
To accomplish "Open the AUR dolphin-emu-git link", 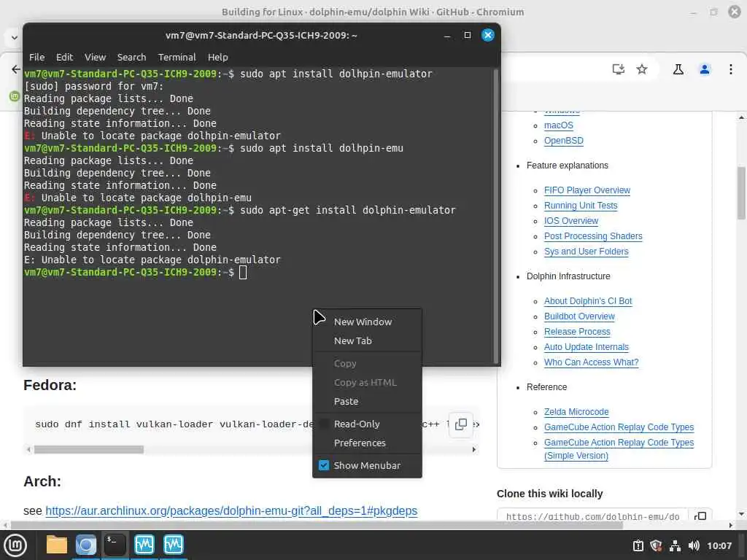I will coord(231,510).
